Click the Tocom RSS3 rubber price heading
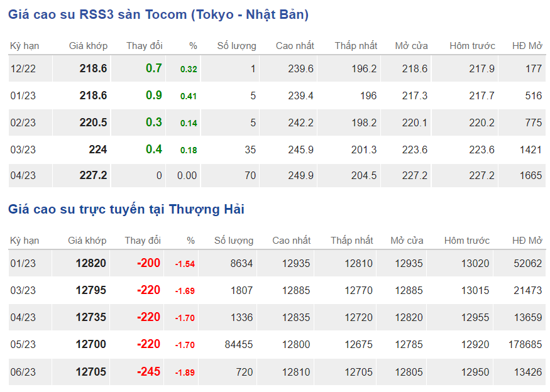 [x=158, y=14]
